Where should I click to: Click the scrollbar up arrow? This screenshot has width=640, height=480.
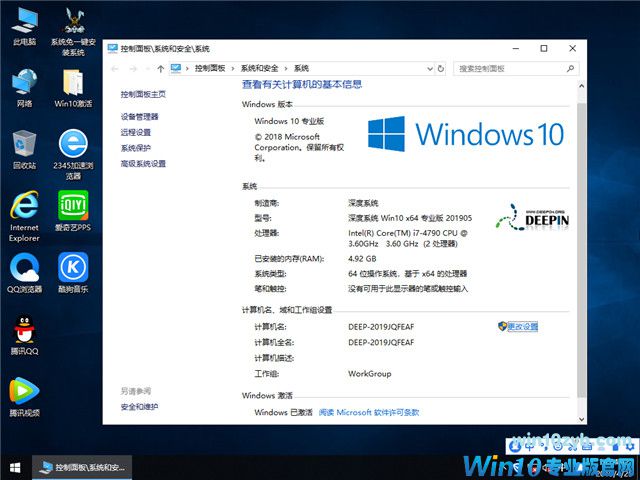(582, 86)
